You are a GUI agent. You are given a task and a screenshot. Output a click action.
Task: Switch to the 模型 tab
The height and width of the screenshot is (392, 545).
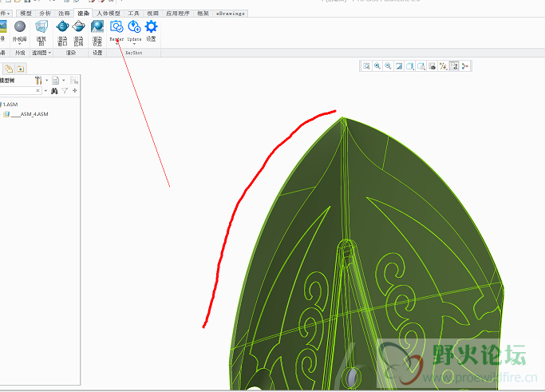click(x=26, y=14)
